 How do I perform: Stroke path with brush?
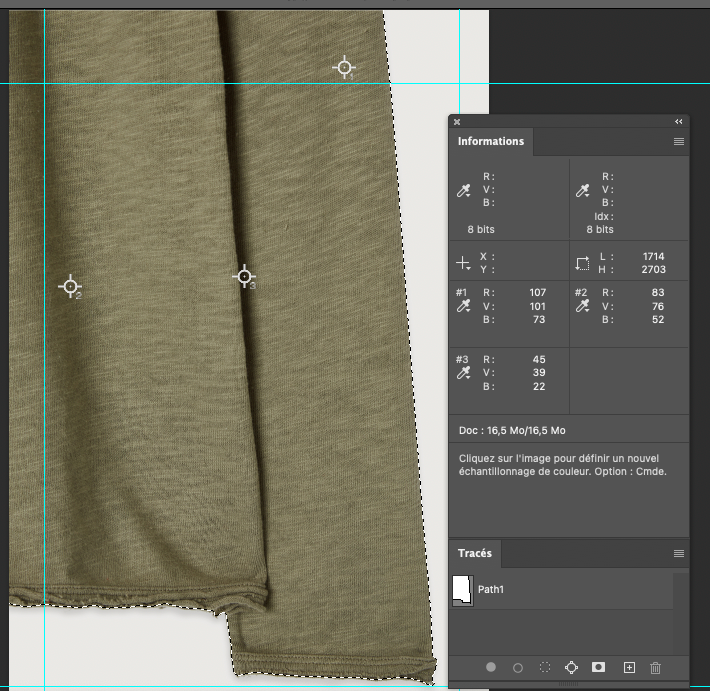click(x=518, y=667)
